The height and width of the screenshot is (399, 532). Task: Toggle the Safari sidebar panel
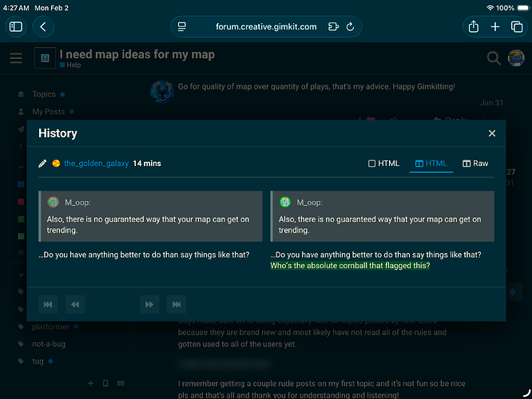(x=16, y=26)
